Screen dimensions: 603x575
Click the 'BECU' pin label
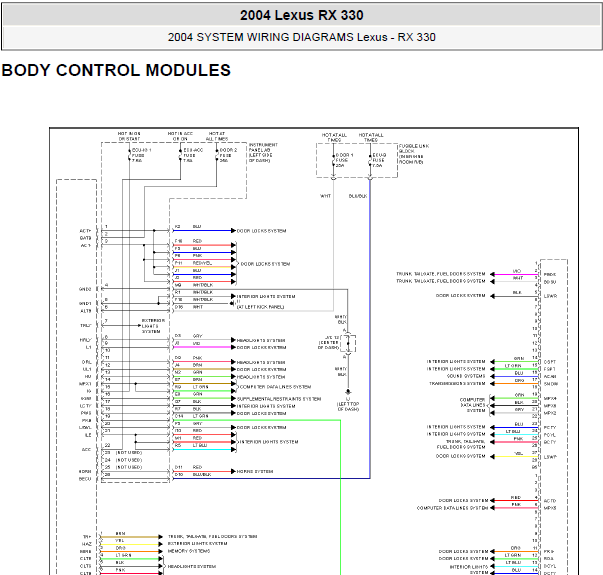[x=85, y=479]
